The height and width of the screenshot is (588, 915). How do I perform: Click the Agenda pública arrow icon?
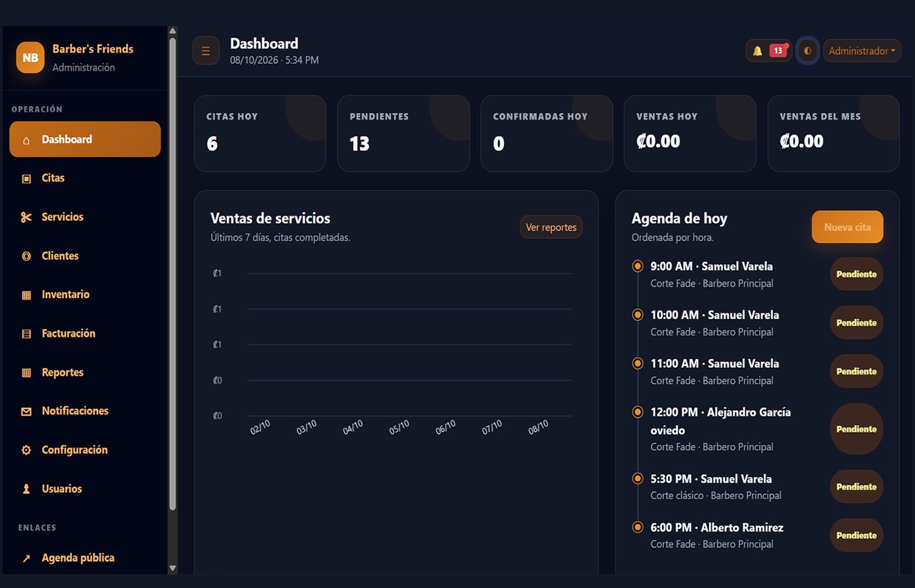tap(26, 558)
